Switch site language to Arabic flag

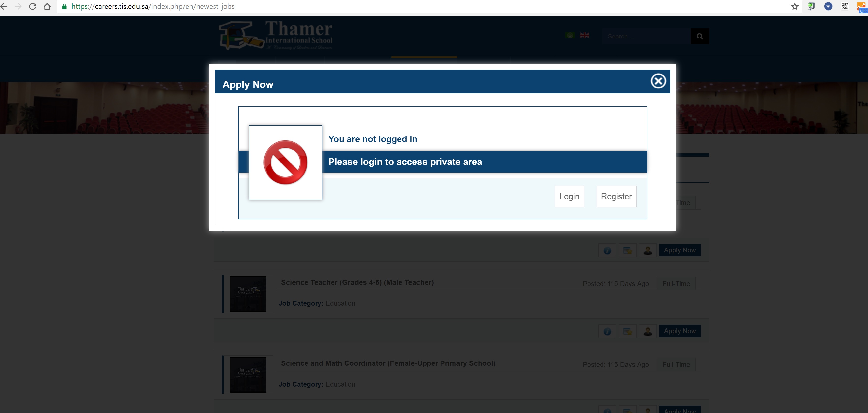click(570, 35)
